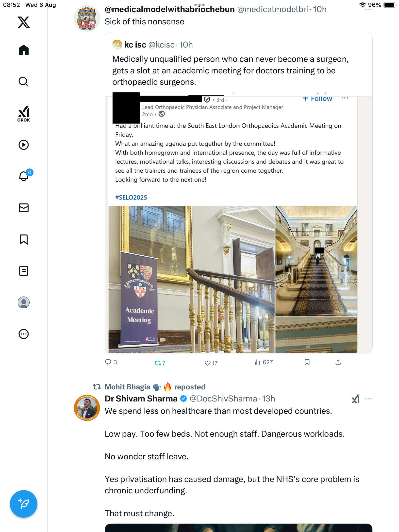Open the Home feed icon

(x=24, y=50)
